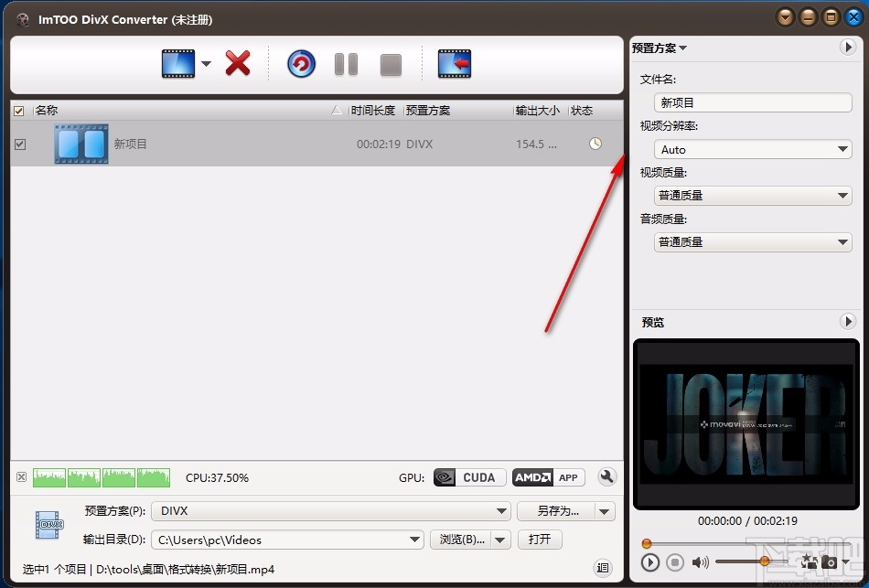Open the add video file tool
Viewport: 869px width, 588px height.
click(179, 65)
